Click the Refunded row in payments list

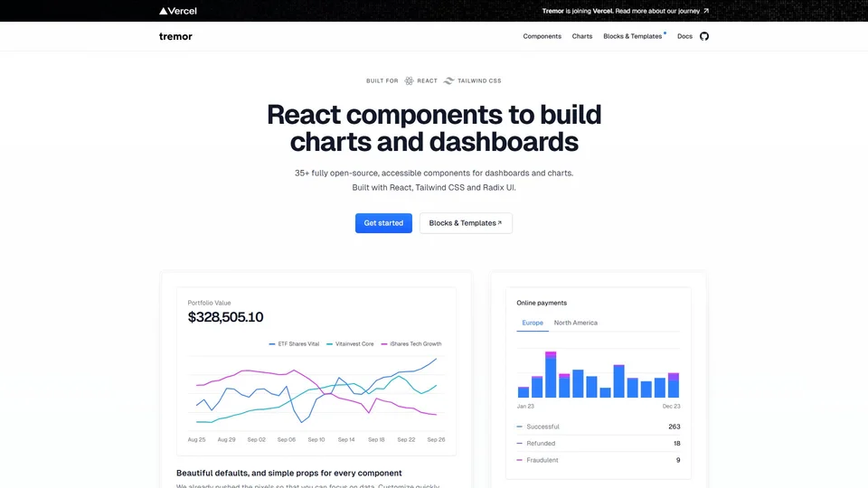point(598,443)
